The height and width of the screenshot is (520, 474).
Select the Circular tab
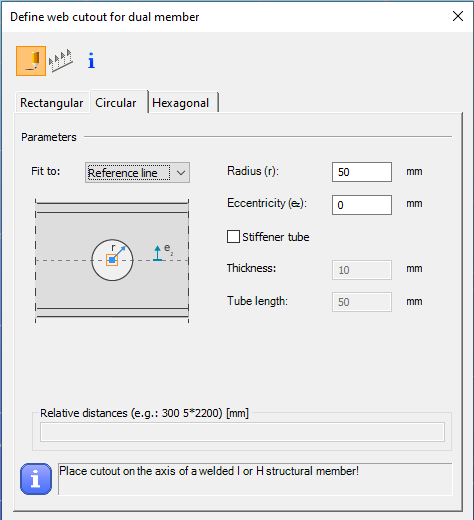click(116, 103)
